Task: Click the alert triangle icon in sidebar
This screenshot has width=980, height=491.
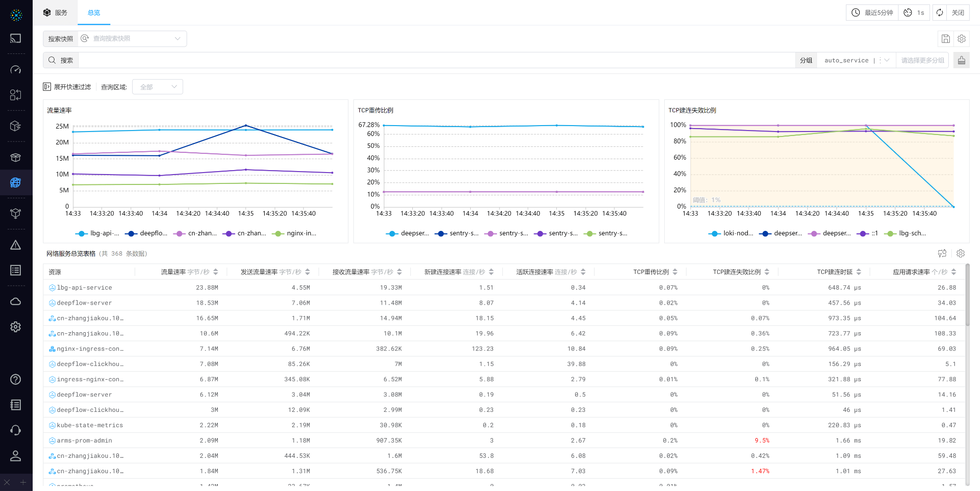Action: point(16,245)
